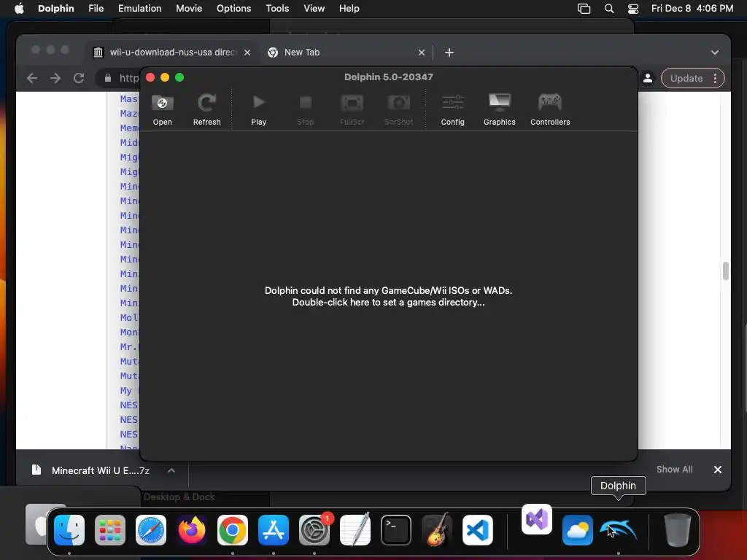The height and width of the screenshot is (560, 747).
Task: Open the Graphics settings icon
Action: pos(499,109)
